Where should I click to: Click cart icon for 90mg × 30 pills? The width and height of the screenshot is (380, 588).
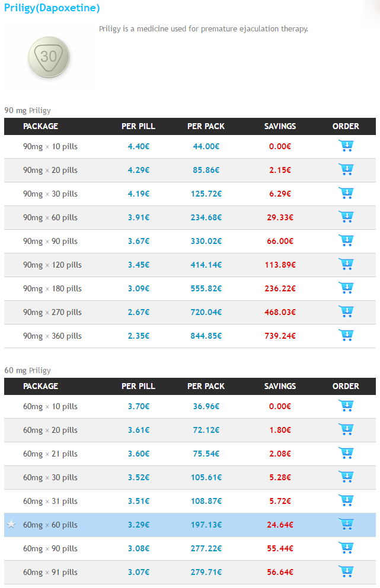pos(346,193)
